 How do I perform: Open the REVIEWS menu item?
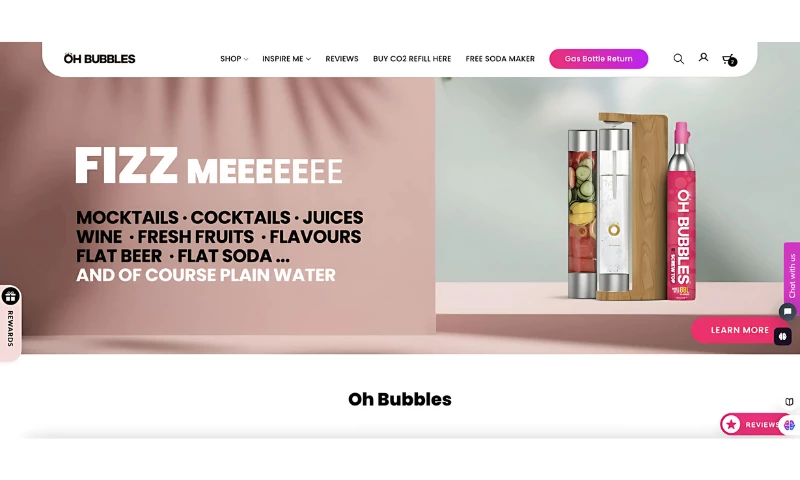[342, 59]
